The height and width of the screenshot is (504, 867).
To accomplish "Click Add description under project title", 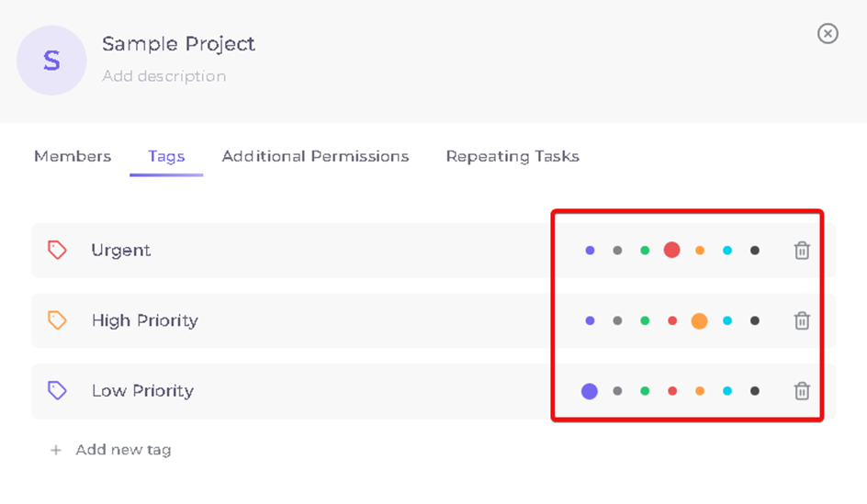I will 163,75.
